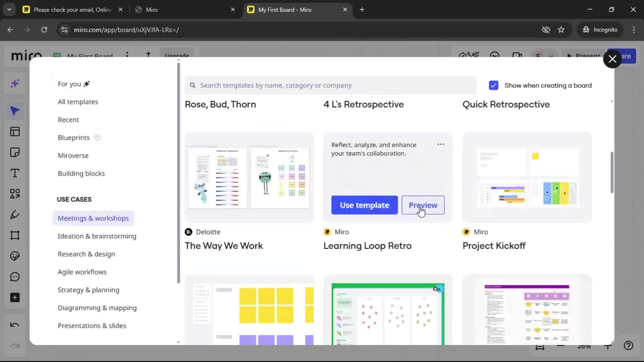Click the 4 L's Retrospective template title

[x=364, y=105]
